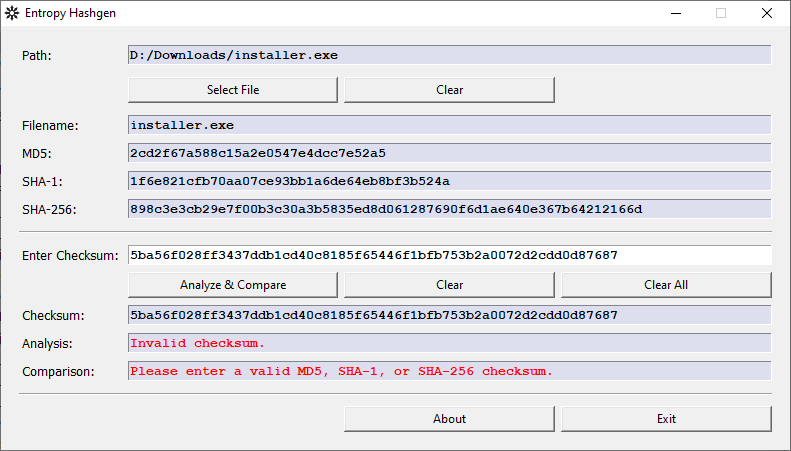791x451 pixels.
Task: Close the Entropy Hashgen window
Action: click(x=766, y=14)
